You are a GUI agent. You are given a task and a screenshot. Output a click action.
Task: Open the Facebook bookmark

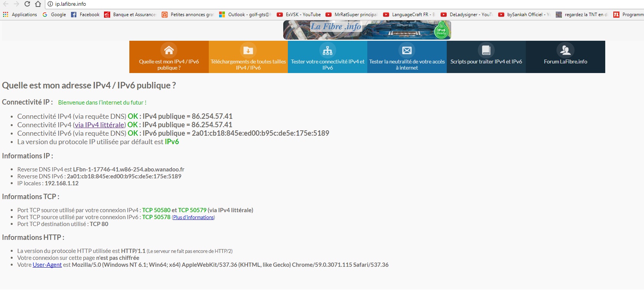tap(85, 15)
